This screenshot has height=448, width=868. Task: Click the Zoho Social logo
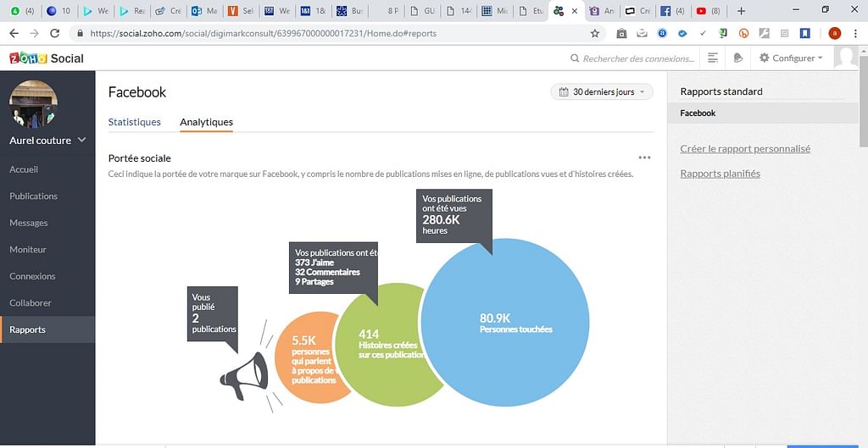(47, 58)
